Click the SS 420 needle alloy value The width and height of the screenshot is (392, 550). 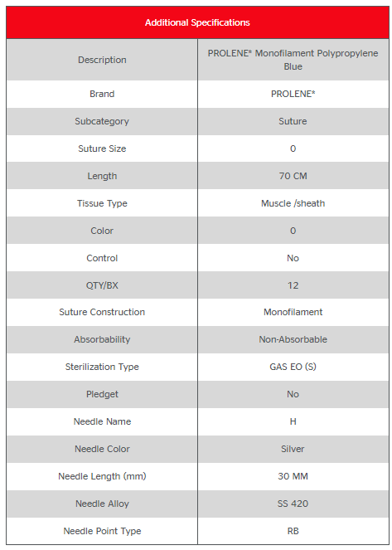[x=293, y=504]
